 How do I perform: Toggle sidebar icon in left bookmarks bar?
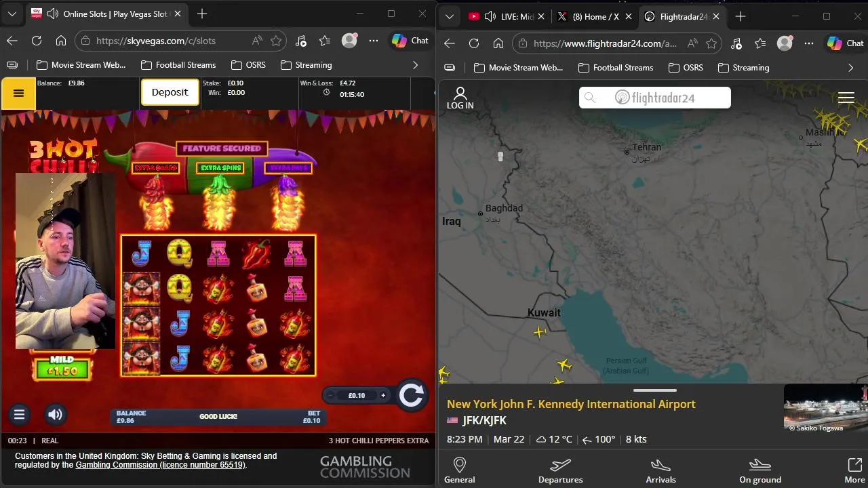coord(12,65)
